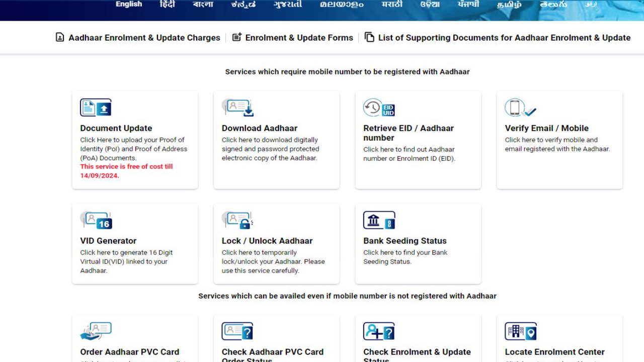Click 'upload your Proof of Identity' description
This screenshot has height=362, width=644.
(x=133, y=149)
